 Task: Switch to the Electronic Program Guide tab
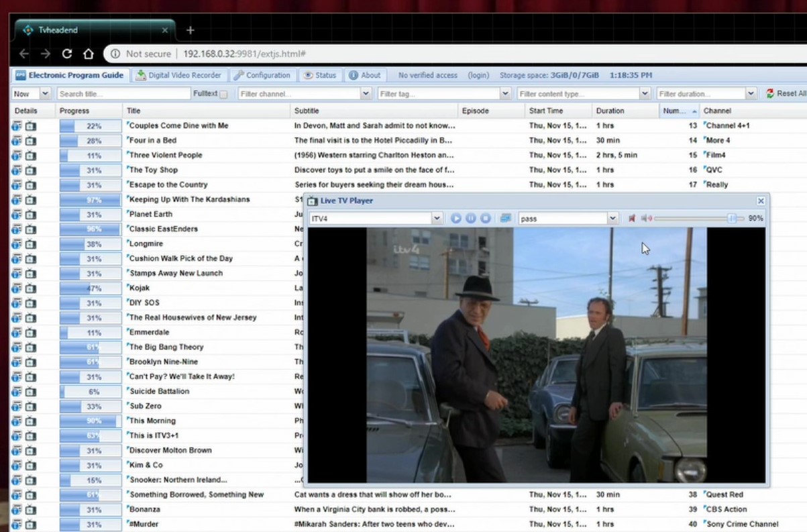(x=69, y=75)
